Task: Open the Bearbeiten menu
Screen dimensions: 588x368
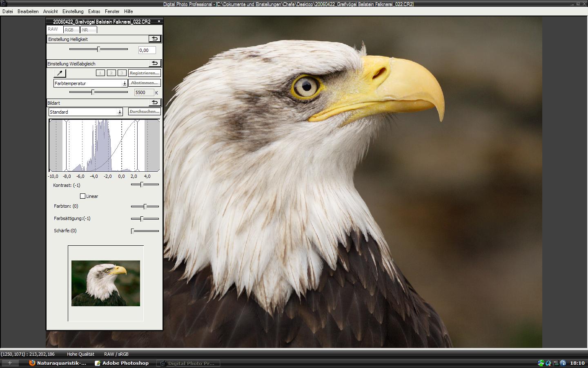Action: (28, 11)
